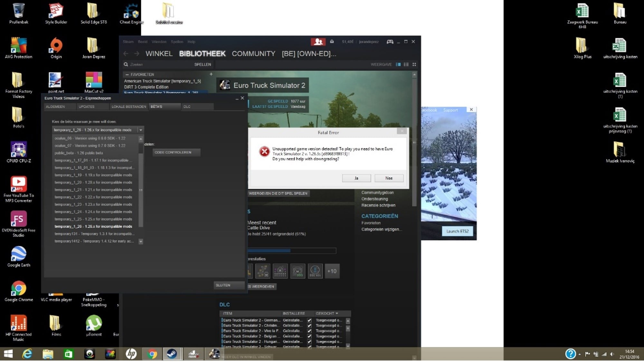Open the Steam friends icon in header
This screenshot has width=644, height=362.
tap(318, 42)
